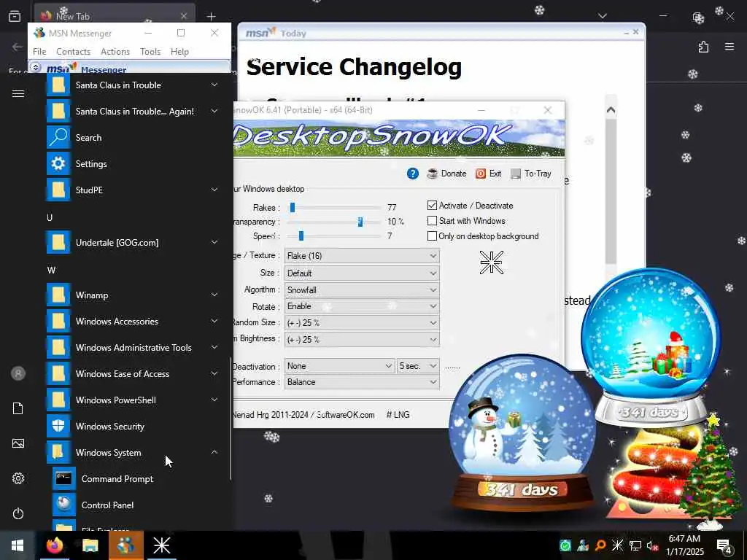The width and height of the screenshot is (747, 560).
Task: Open Firefox from the taskbar
Action: [54, 545]
